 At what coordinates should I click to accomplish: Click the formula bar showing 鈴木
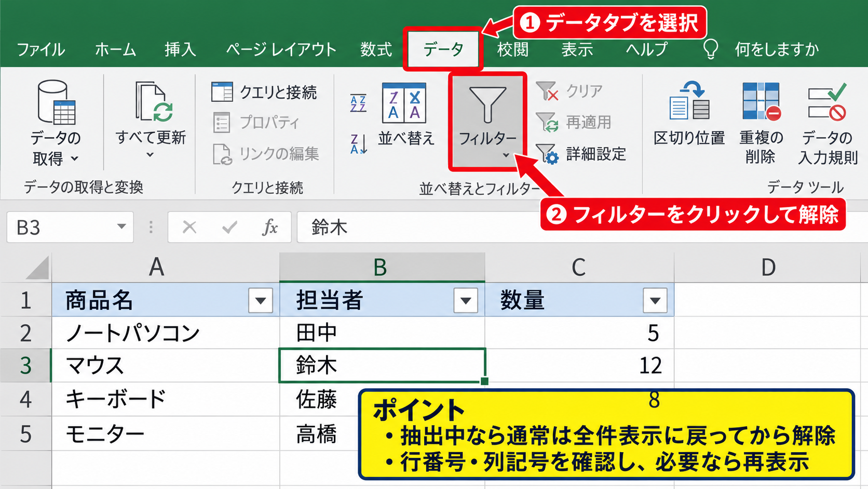581,227
